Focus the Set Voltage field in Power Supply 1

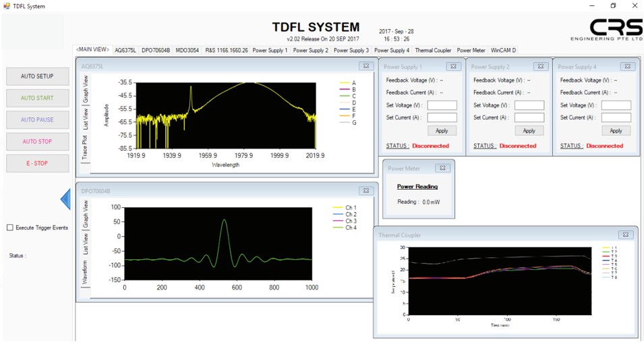442,105
